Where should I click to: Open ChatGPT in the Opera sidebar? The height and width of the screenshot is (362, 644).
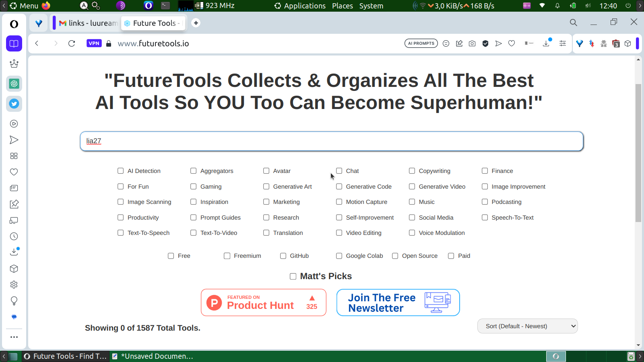(14, 84)
